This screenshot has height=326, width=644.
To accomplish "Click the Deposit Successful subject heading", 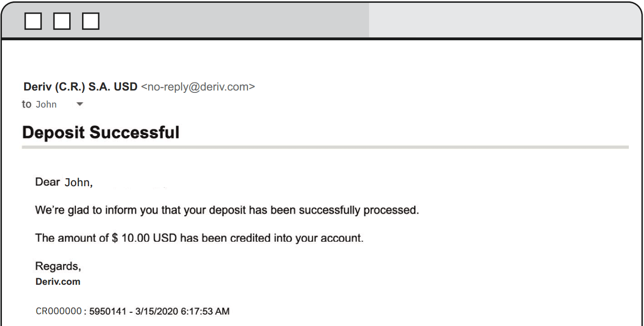I will coord(101,132).
